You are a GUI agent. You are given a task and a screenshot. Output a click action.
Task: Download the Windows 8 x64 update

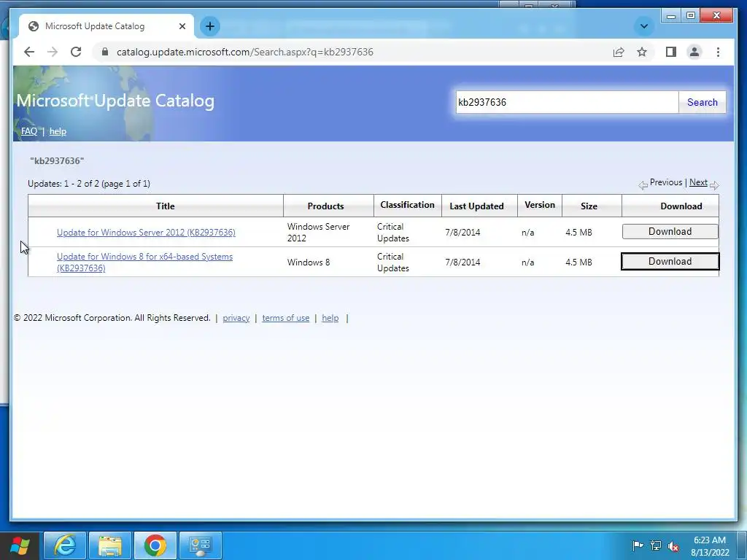tap(670, 262)
